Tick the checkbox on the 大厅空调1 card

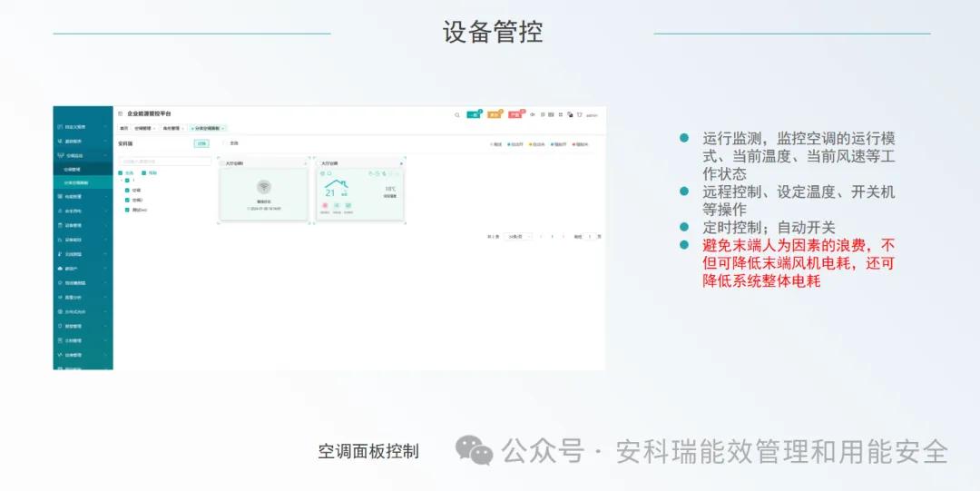tap(222, 163)
